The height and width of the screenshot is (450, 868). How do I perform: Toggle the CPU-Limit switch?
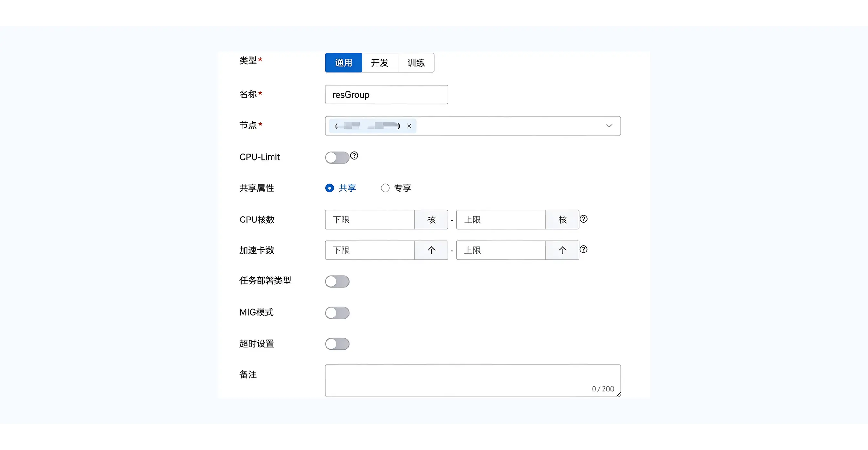pyautogui.click(x=337, y=157)
